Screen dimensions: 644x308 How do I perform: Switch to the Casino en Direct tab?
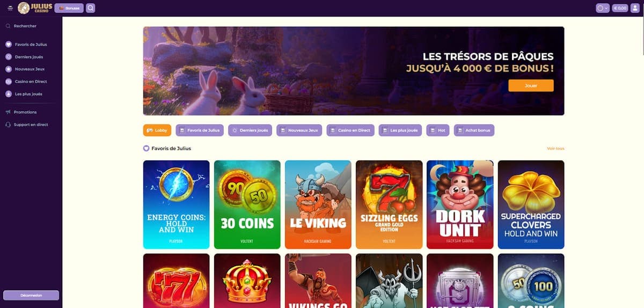(x=351, y=130)
